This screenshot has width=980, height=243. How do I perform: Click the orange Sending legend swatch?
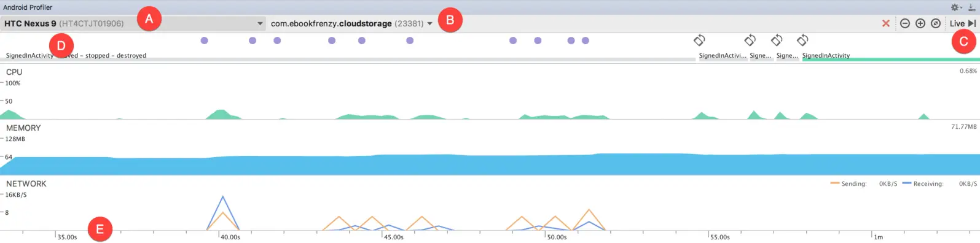tap(834, 183)
